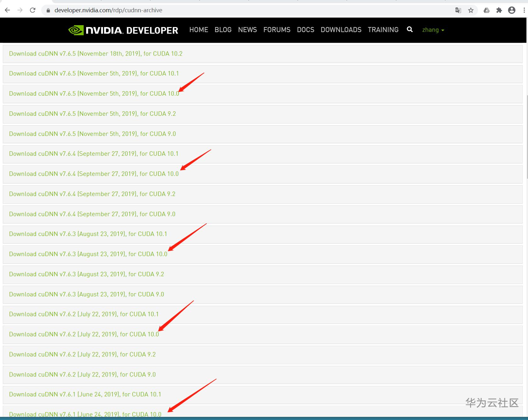The image size is (528, 420).
Task: Open the browser Extensions puzzle icon
Action: (499, 10)
